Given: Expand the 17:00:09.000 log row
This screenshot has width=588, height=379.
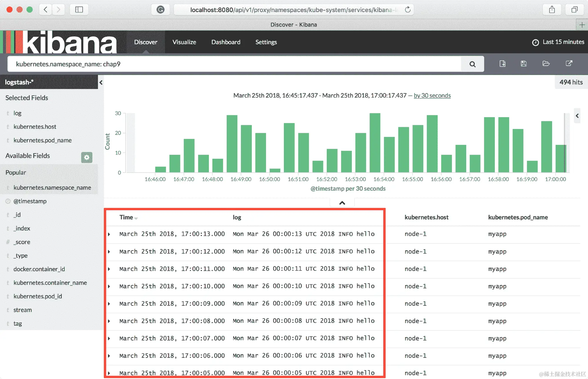Looking at the screenshot, I should [109, 304].
